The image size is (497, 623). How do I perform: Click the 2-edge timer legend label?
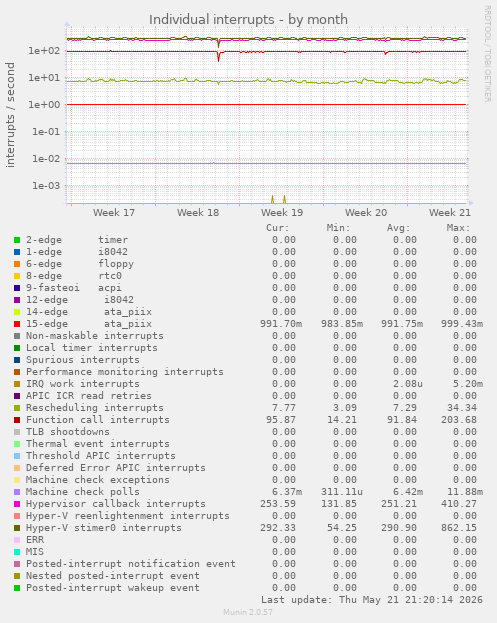point(77,240)
